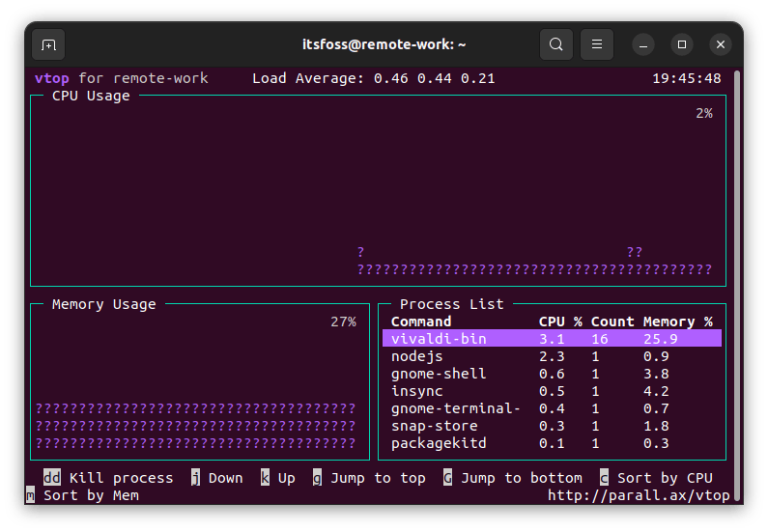Open the hamburger menu in title bar
The height and width of the screenshot is (532, 768).
[597, 44]
